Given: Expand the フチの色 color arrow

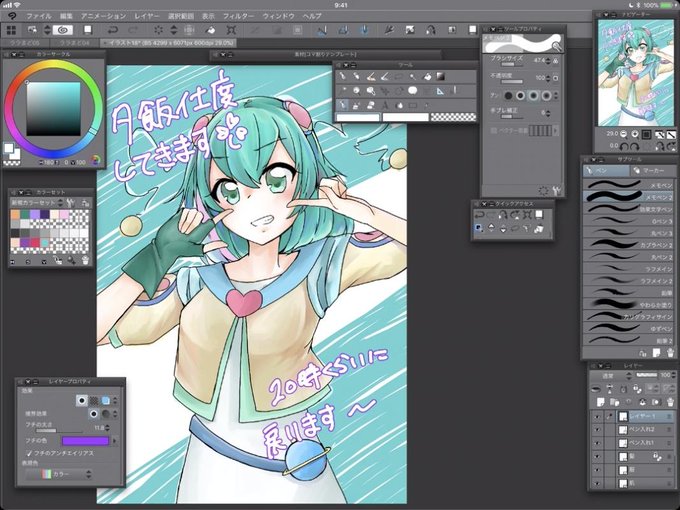Looking at the screenshot, I should (114, 441).
